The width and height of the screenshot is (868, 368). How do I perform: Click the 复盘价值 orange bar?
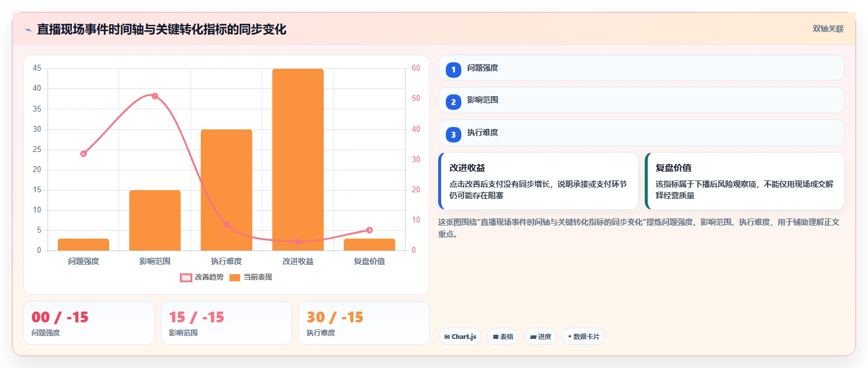click(x=369, y=245)
